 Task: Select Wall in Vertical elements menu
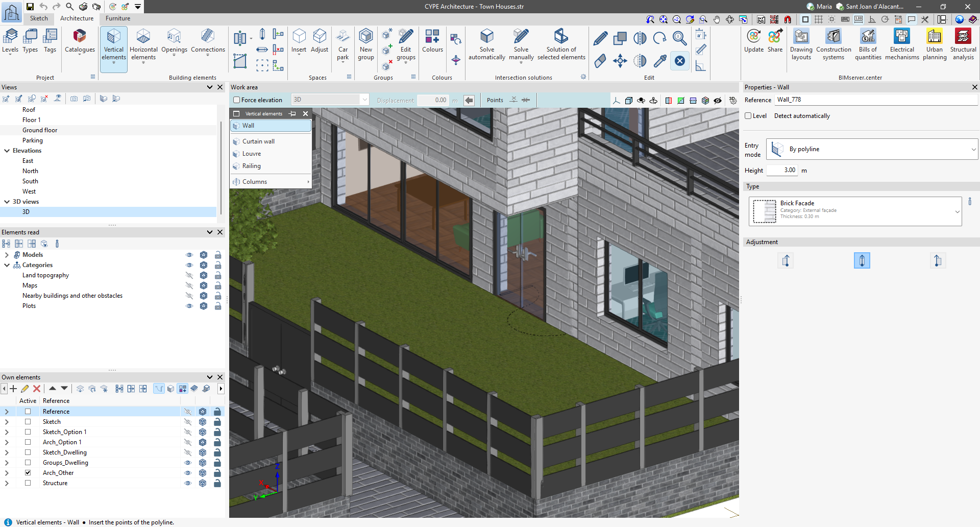point(271,126)
